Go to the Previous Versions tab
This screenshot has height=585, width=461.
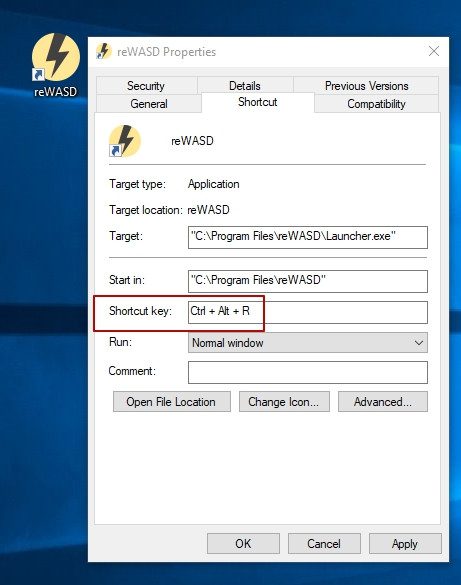(x=366, y=86)
